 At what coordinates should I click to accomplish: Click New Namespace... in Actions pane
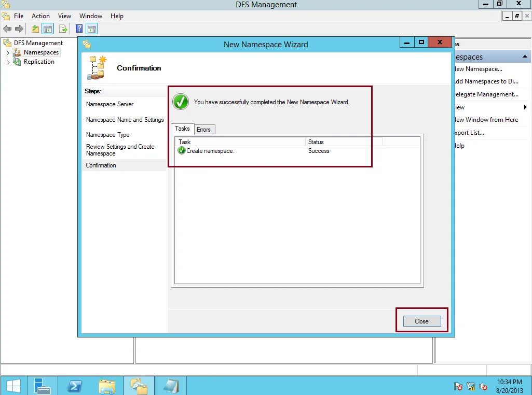point(479,69)
